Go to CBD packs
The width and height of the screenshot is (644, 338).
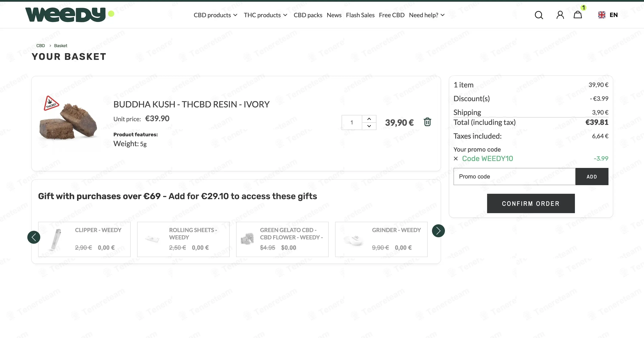pos(308,15)
